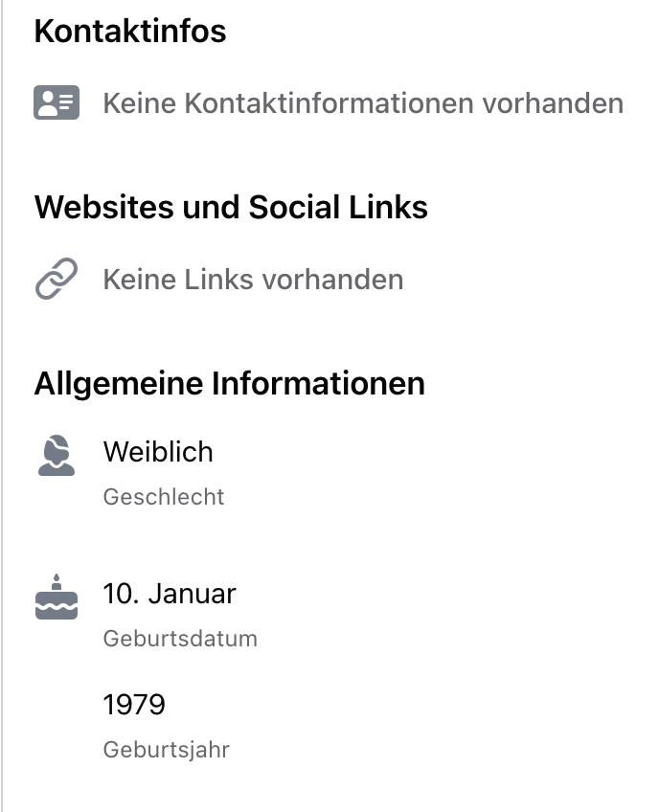
Task: Click the Geburtsdatum label
Action: tap(180, 639)
